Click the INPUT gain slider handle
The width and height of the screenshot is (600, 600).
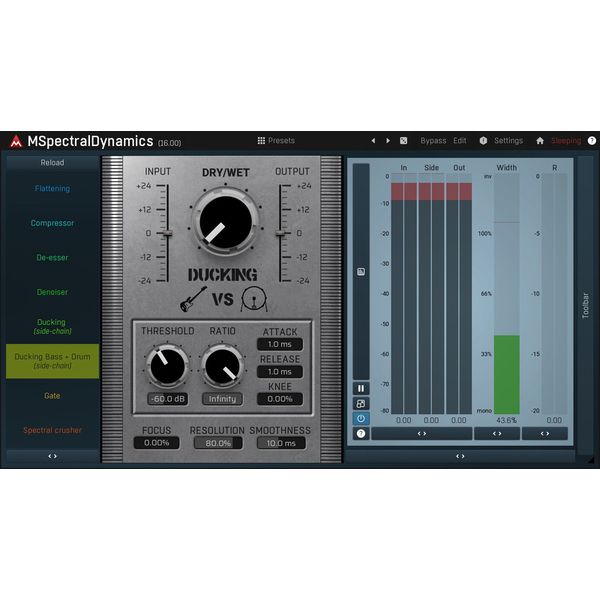coord(167,233)
